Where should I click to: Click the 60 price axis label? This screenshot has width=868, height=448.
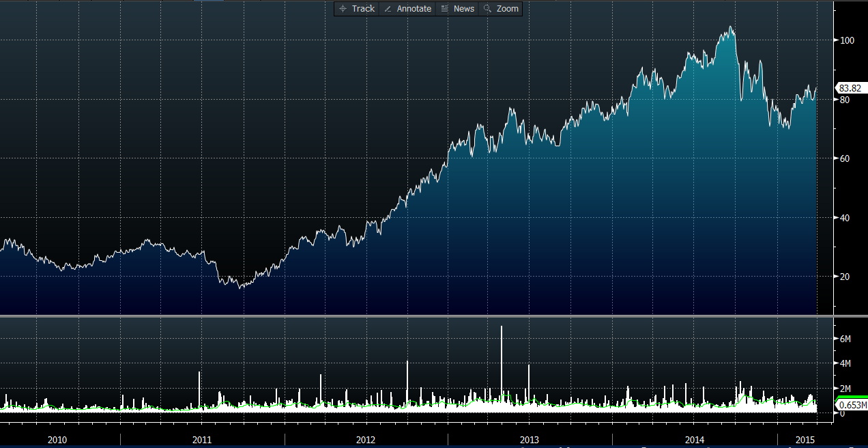[845, 158]
